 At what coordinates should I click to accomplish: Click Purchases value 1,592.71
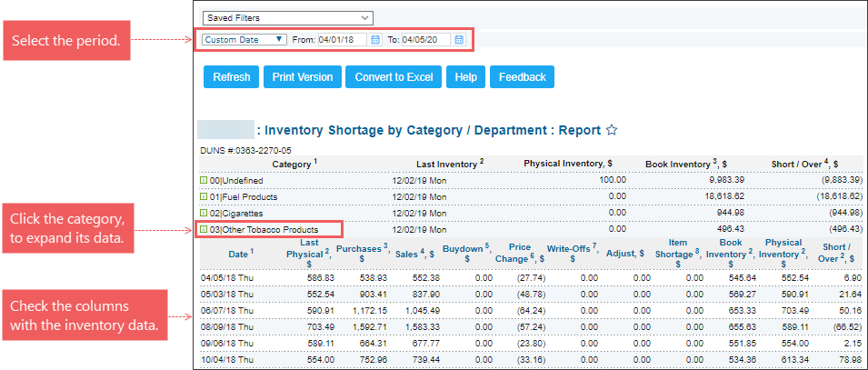point(371,326)
